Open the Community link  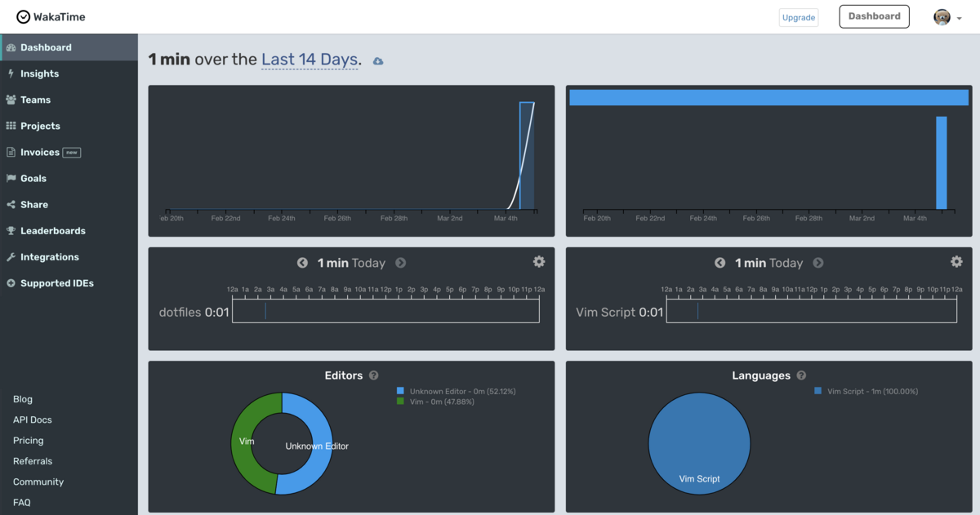pyautogui.click(x=38, y=482)
